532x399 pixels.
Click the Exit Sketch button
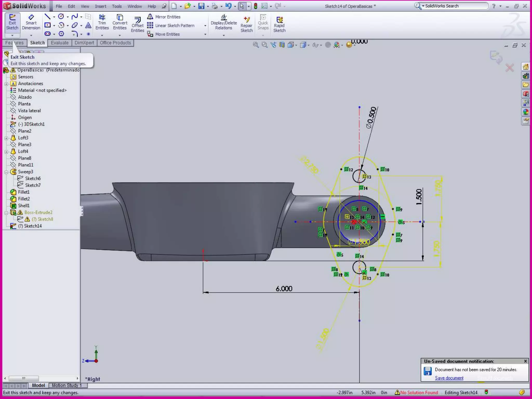pyautogui.click(x=12, y=22)
